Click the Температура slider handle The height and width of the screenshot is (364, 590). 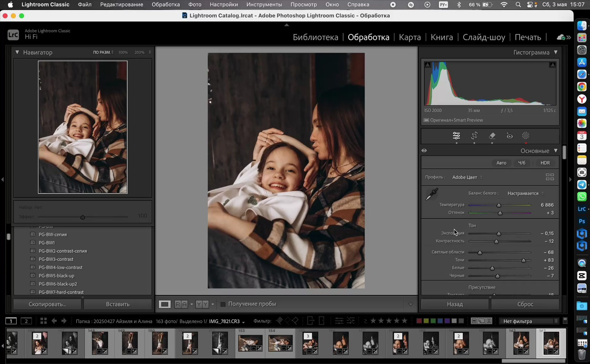click(499, 205)
